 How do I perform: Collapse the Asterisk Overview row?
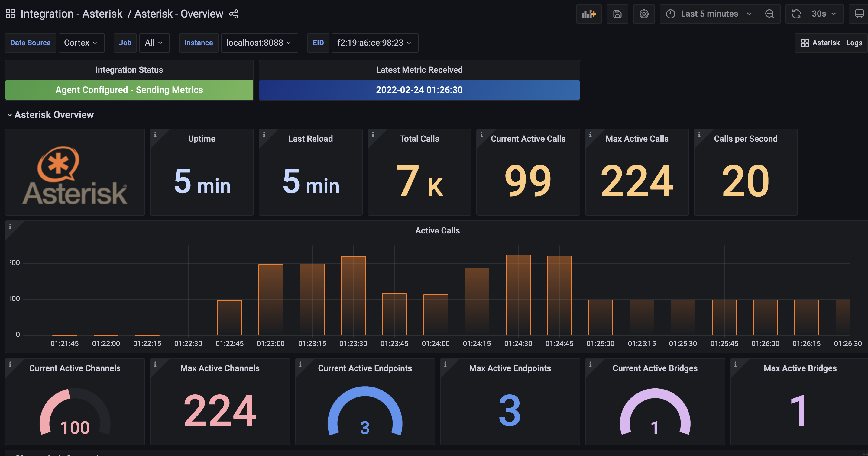click(x=9, y=115)
